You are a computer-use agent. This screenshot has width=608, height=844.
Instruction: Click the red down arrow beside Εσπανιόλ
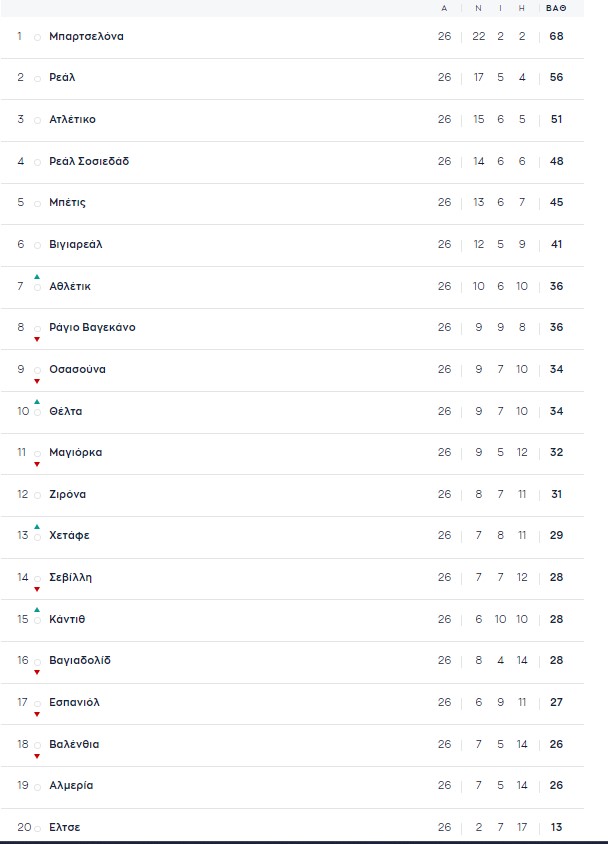[x=37, y=714]
